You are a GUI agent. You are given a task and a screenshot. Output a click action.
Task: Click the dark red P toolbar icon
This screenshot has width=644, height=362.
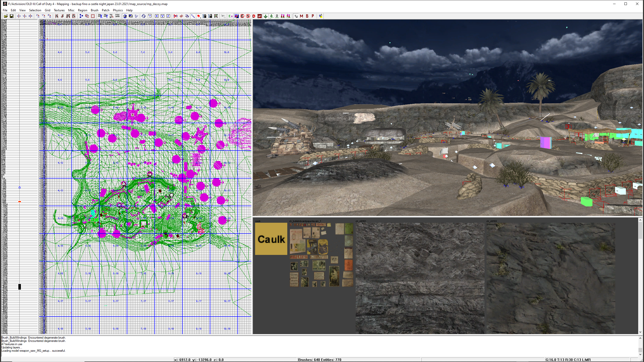tap(313, 16)
